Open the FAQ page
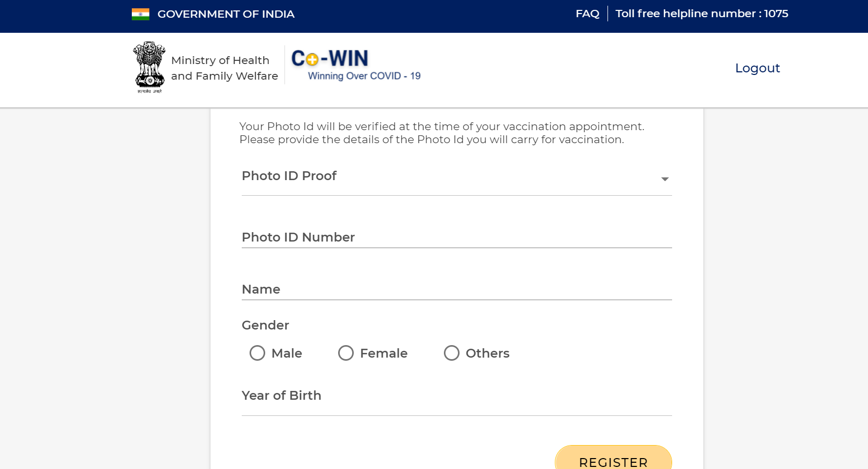Image resolution: width=868 pixels, height=469 pixels. click(587, 14)
